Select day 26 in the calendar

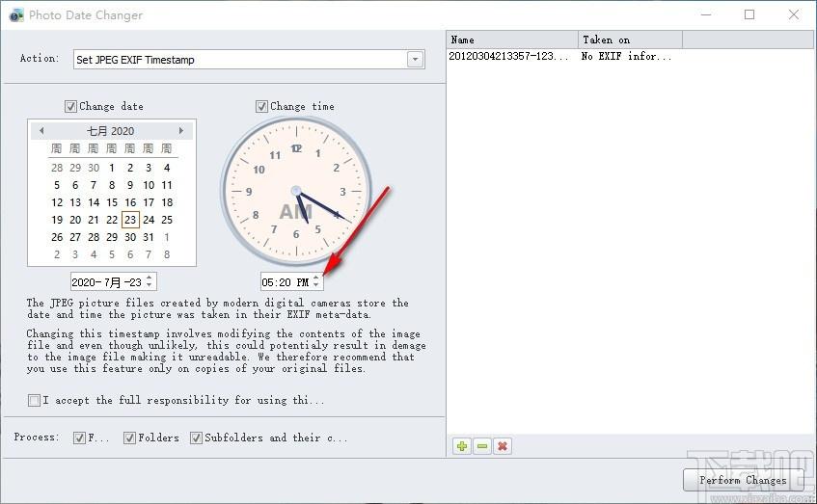point(57,237)
